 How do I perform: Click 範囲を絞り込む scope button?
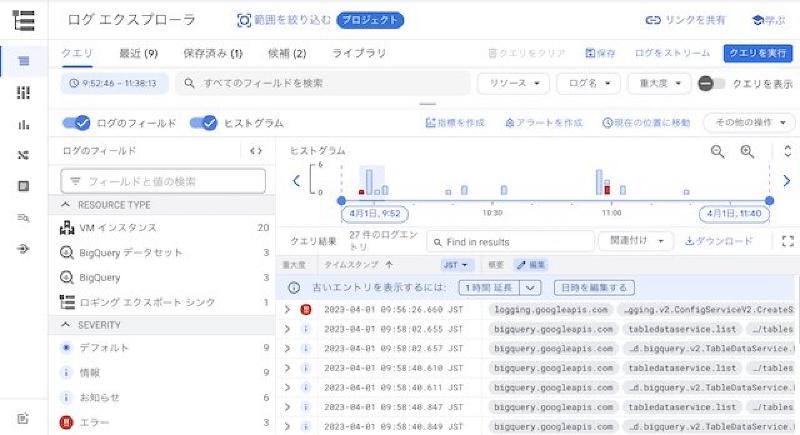pos(284,20)
